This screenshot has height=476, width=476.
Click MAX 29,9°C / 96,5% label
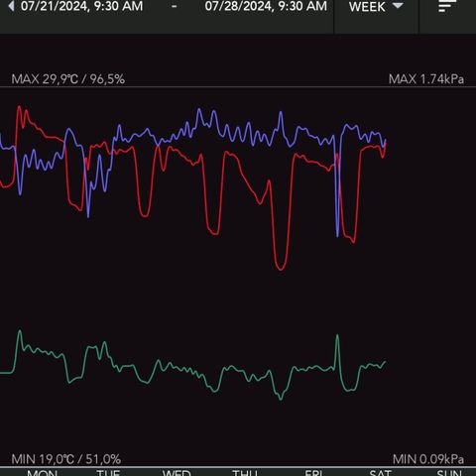tap(68, 79)
